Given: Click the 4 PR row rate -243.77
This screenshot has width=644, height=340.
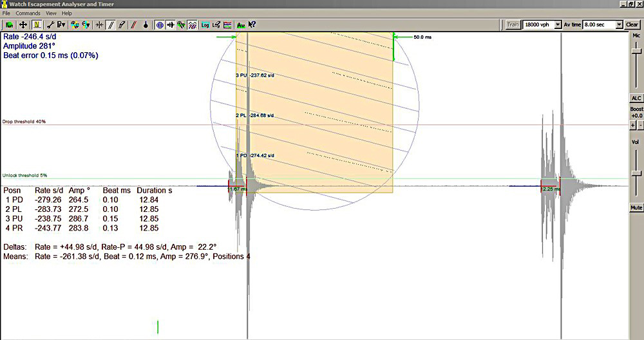Looking at the screenshot, I should coord(48,229).
